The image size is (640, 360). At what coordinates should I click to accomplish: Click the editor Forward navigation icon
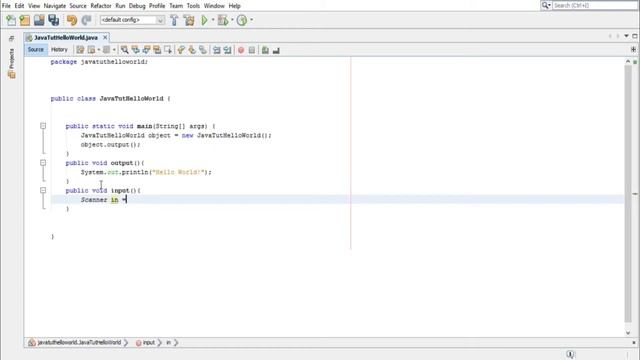107,50
